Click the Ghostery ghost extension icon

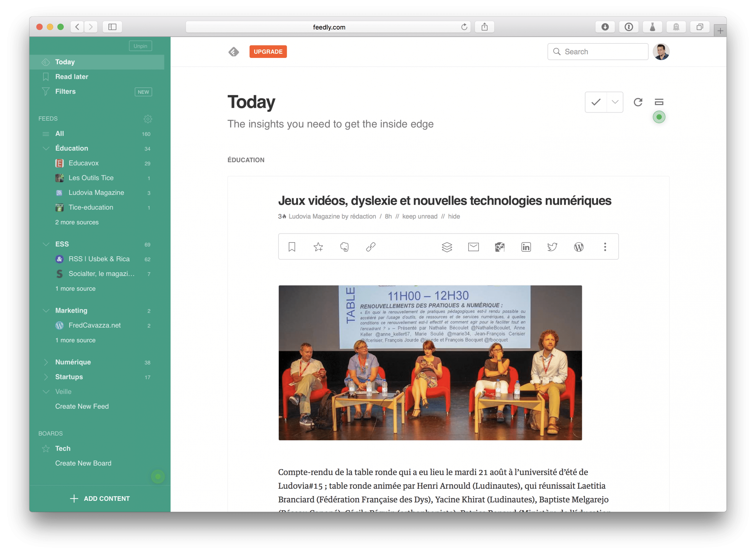(676, 27)
